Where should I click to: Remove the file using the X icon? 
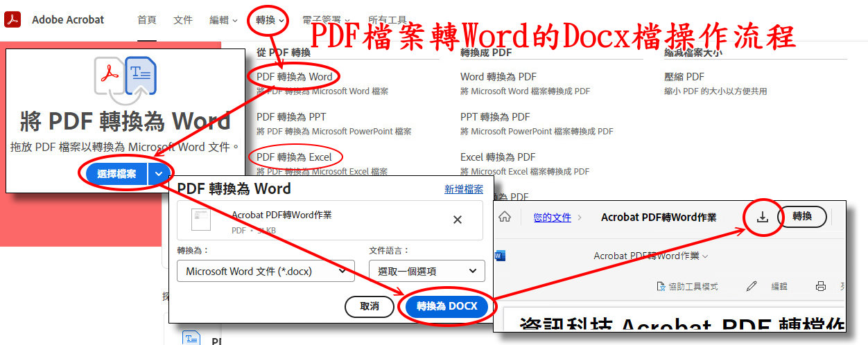(x=458, y=220)
